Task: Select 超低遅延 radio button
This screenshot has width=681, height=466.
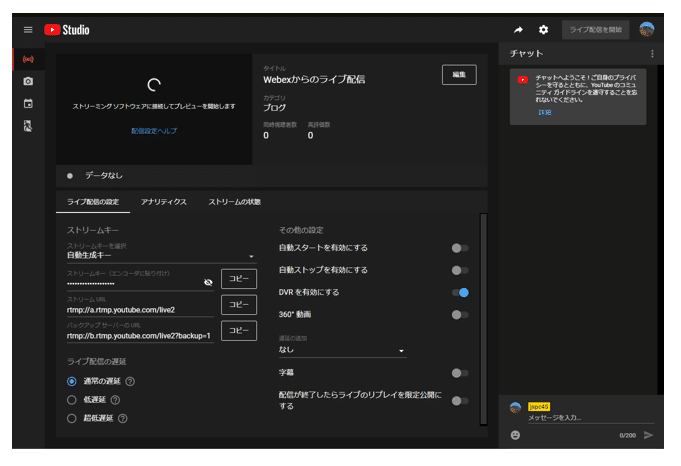Action: point(72,418)
